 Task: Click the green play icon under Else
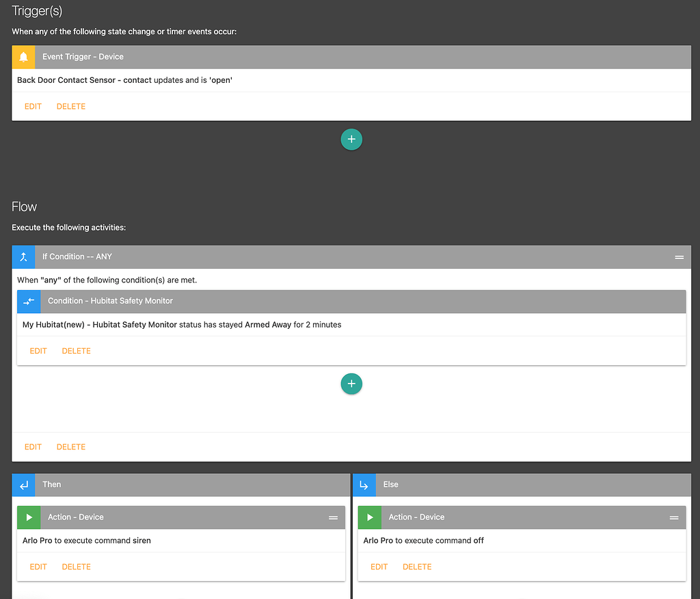tap(369, 518)
